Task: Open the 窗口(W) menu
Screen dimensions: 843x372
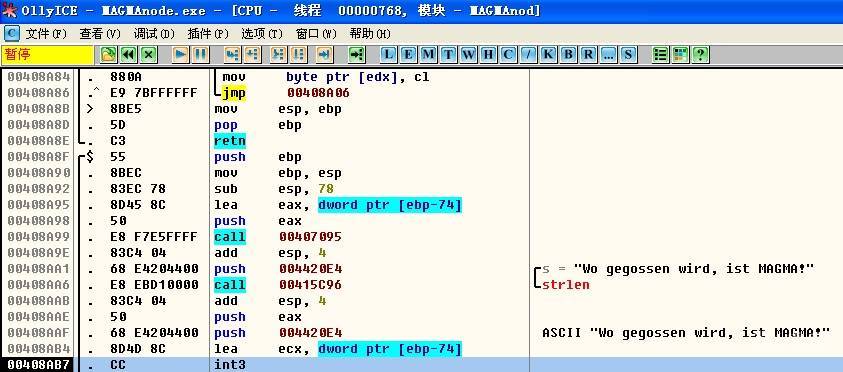Action: coord(316,34)
